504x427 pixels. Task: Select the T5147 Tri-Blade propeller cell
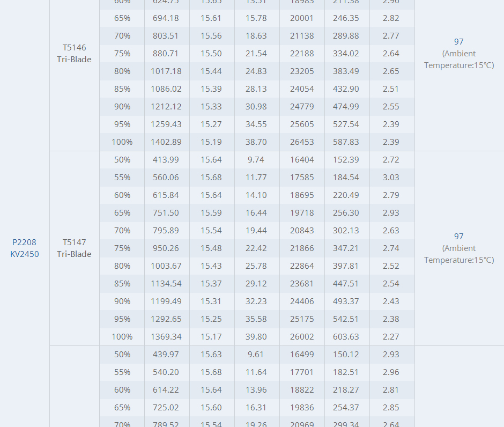74,248
